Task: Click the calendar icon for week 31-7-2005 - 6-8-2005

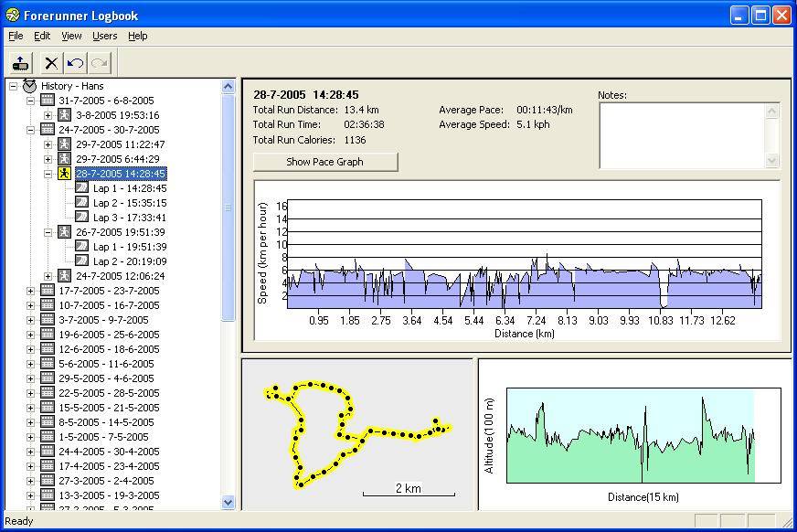Action: (48, 101)
